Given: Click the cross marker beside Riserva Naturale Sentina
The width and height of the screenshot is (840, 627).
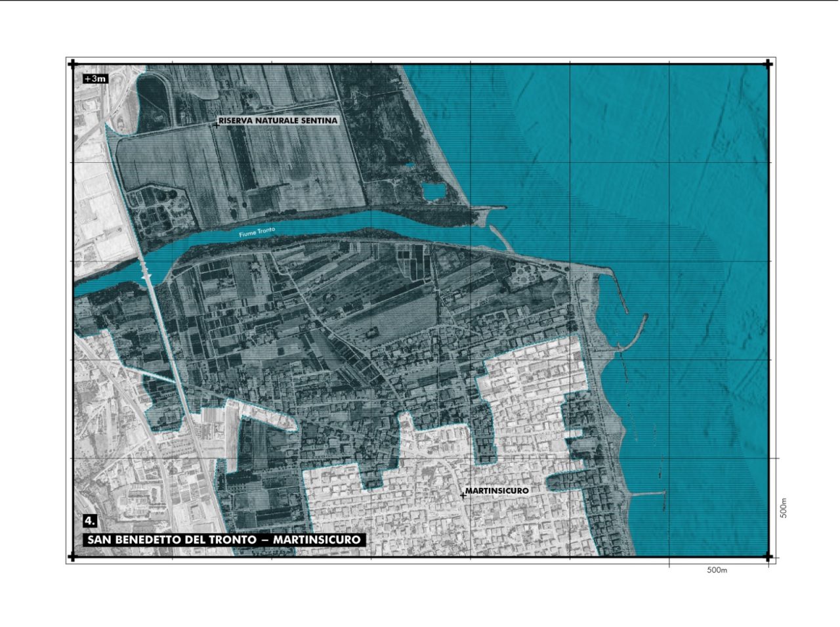Looking at the screenshot, I should pos(217,123).
